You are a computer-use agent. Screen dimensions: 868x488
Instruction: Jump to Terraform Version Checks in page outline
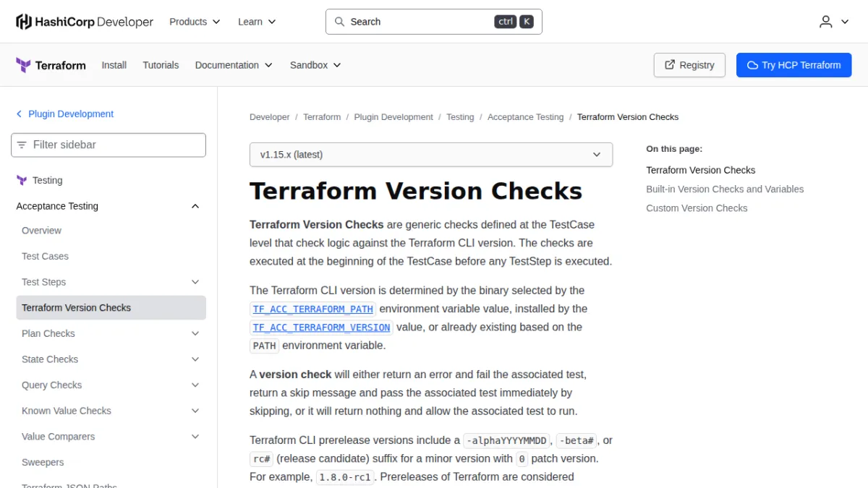[700, 171]
